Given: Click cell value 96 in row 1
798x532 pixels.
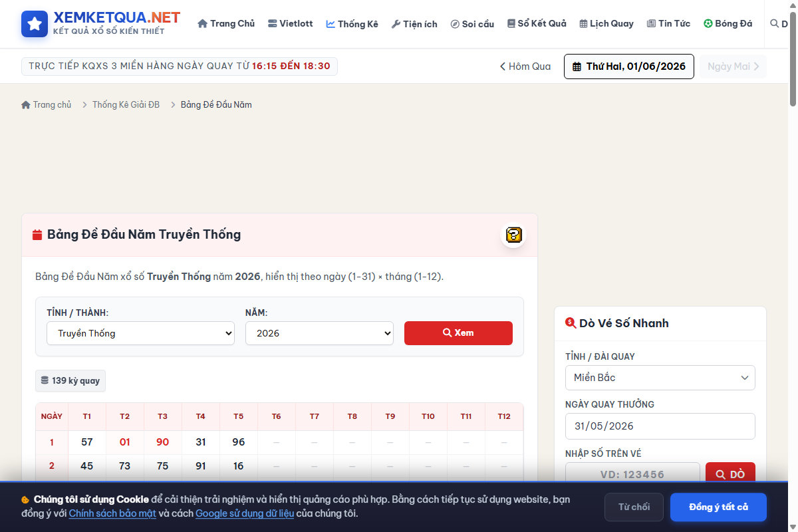Looking at the screenshot, I should point(239,442).
